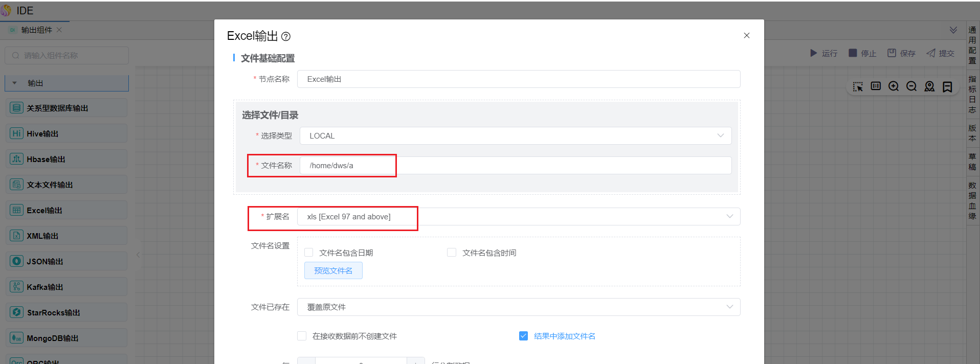Image resolution: width=980 pixels, height=364 pixels.
Task: Click the run (运行) play icon
Action: [813, 53]
